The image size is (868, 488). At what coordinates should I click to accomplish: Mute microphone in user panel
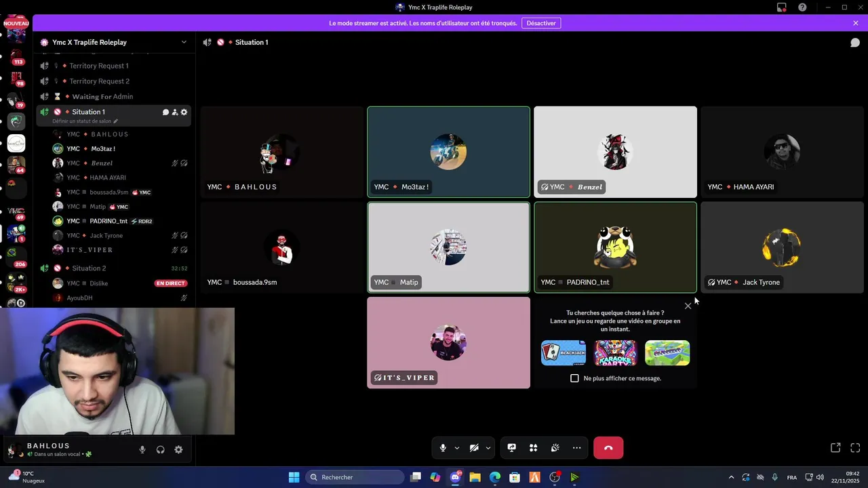142,449
